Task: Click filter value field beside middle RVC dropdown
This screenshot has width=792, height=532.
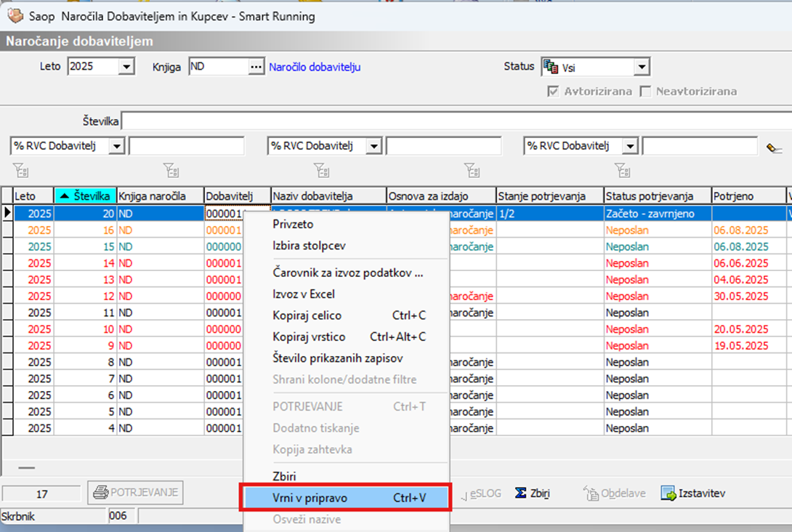Action: tap(443, 146)
